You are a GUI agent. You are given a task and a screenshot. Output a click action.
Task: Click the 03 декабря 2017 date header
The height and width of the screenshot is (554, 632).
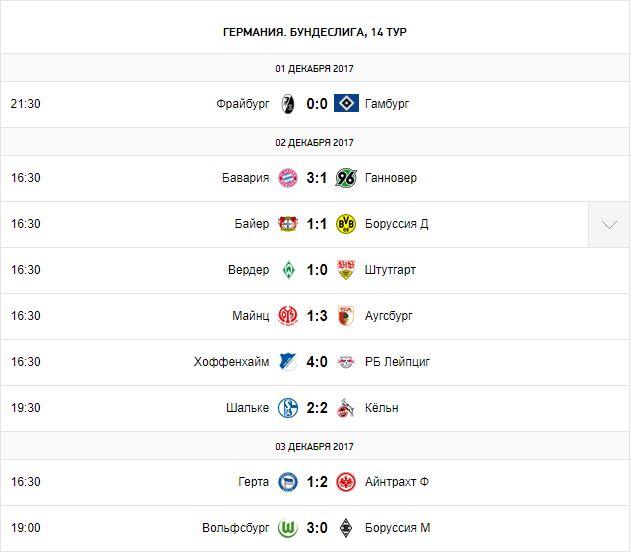tap(315, 445)
